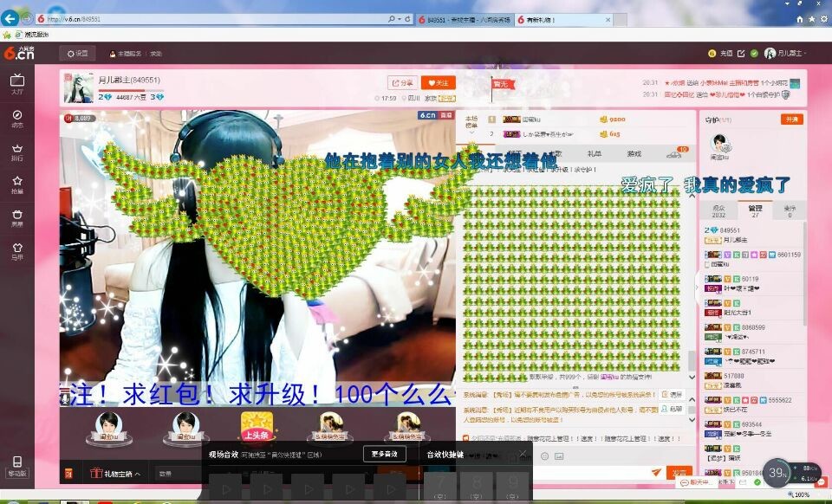Click the browser refresh icon in address bar
Image resolution: width=832 pixels, height=504 pixels.
tap(407, 18)
